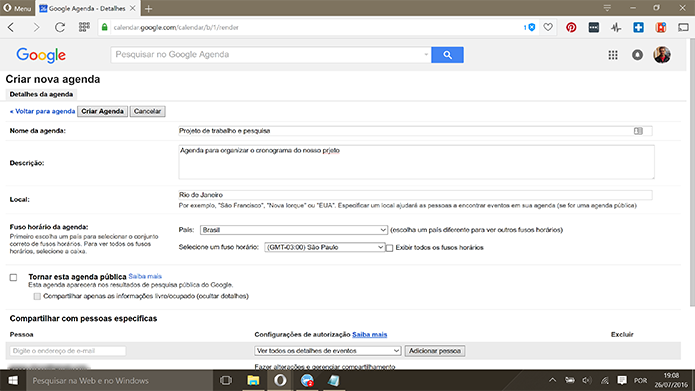Open the volume control icon

point(587,380)
